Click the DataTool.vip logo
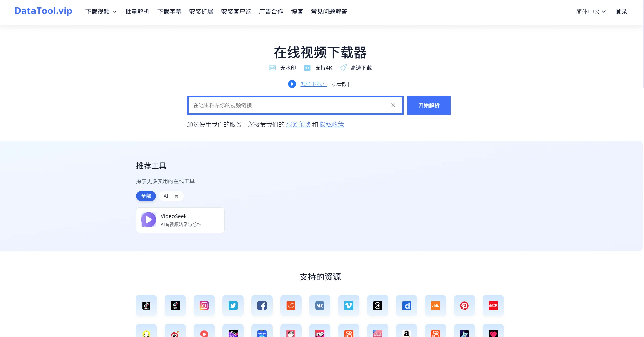This screenshot has height=337, width=644. pos(43,11)
